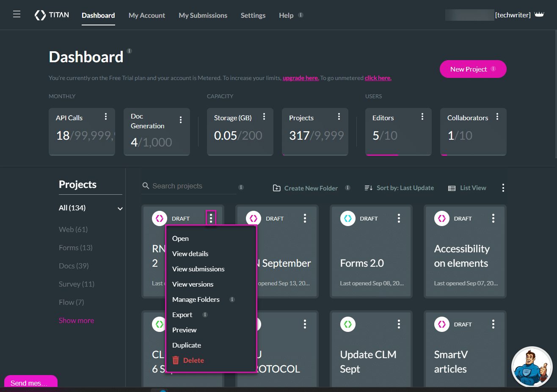This screenshot has height=392, width=557.
Task: Click the New Project button
Action: pyautogui.click(x=472, y=69)
